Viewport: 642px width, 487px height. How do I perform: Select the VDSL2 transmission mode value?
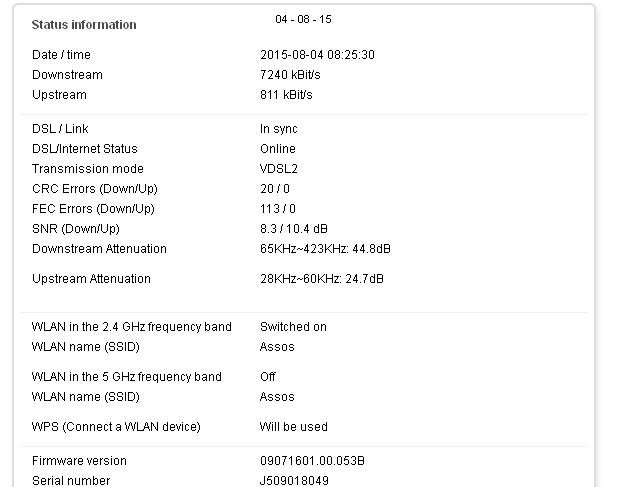click(x=279, y=169)
